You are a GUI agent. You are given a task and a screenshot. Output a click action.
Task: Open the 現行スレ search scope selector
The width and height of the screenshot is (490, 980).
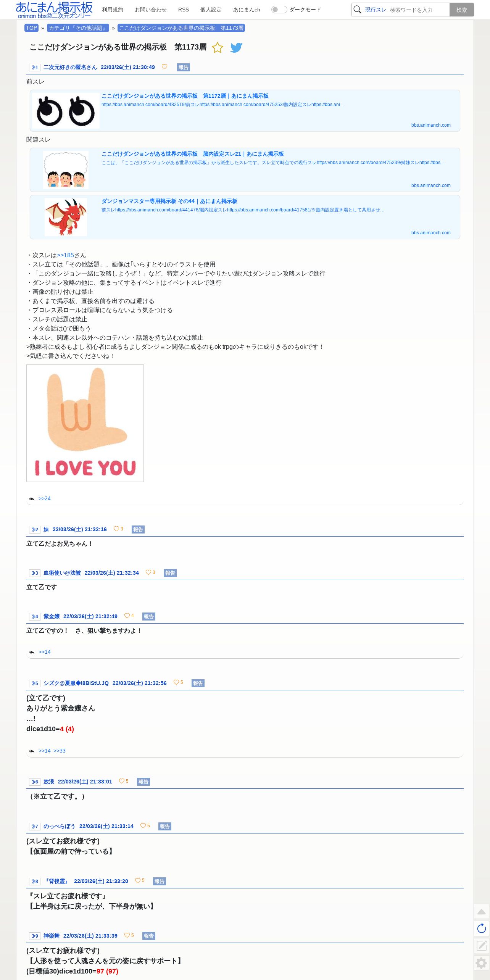point(376,10)
